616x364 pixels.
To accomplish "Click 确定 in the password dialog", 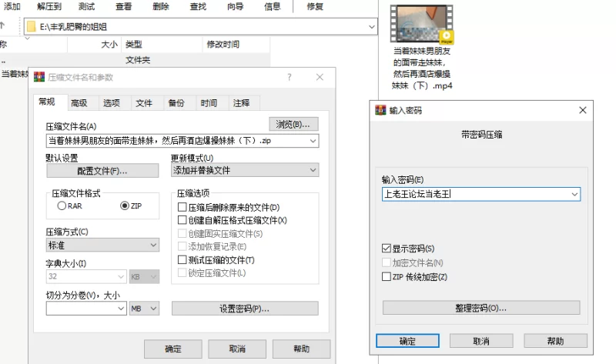I will (x=407, y=341).
